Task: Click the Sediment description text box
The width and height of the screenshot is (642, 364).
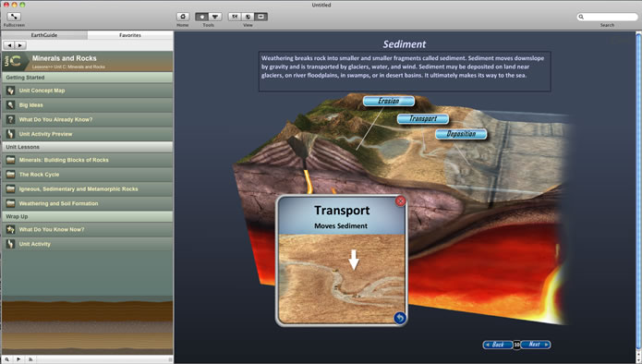Action: [x=405, y=71]
